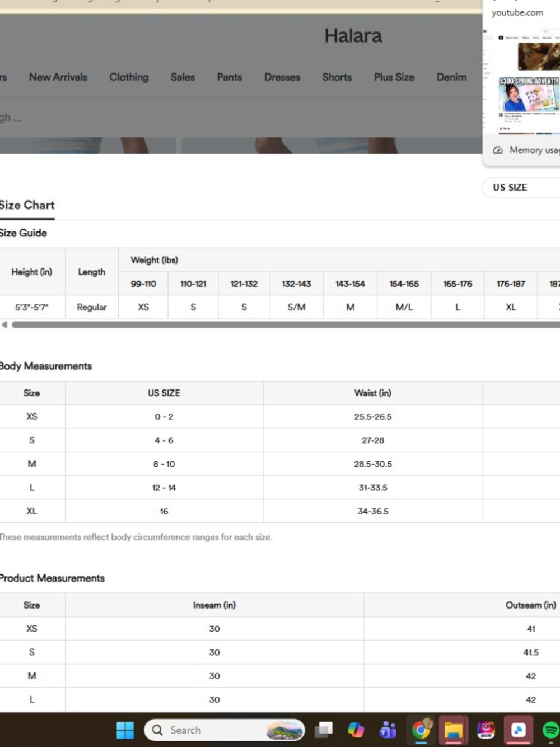
Task: Click the 'Size Guide' heading
Action: pos(23,233)
